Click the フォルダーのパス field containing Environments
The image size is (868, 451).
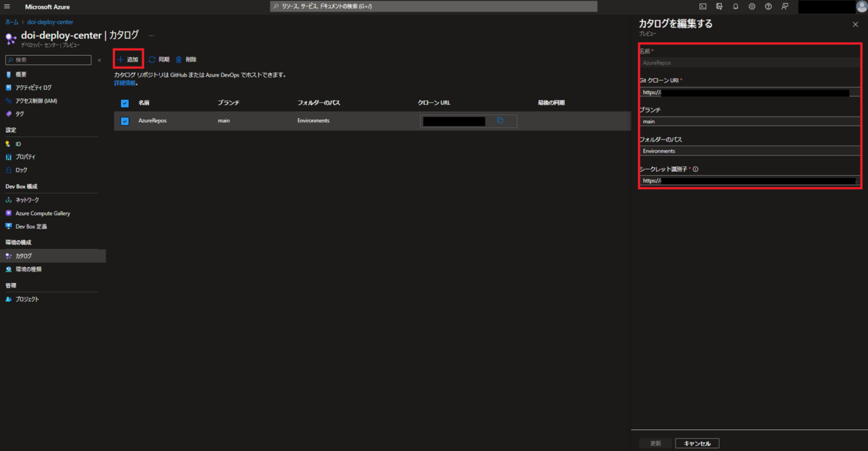pyautogui.click(x=750, y=151)
